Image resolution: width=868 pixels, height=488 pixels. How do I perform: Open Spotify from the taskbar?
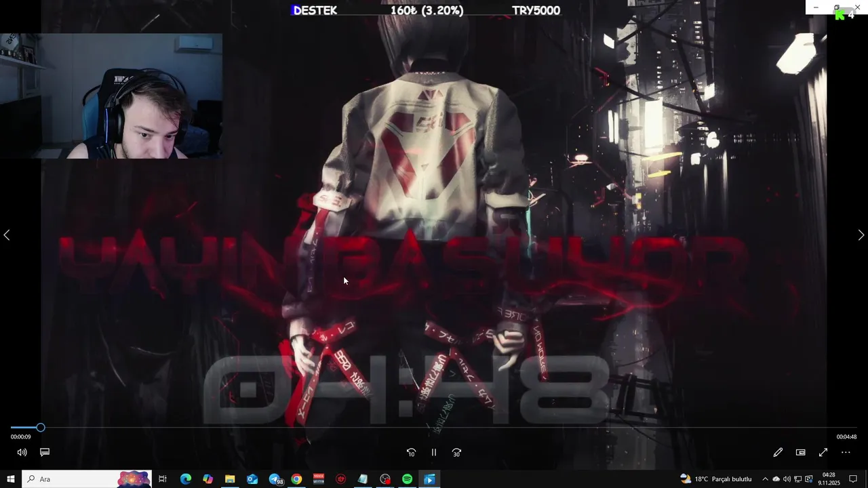[407, 479]
